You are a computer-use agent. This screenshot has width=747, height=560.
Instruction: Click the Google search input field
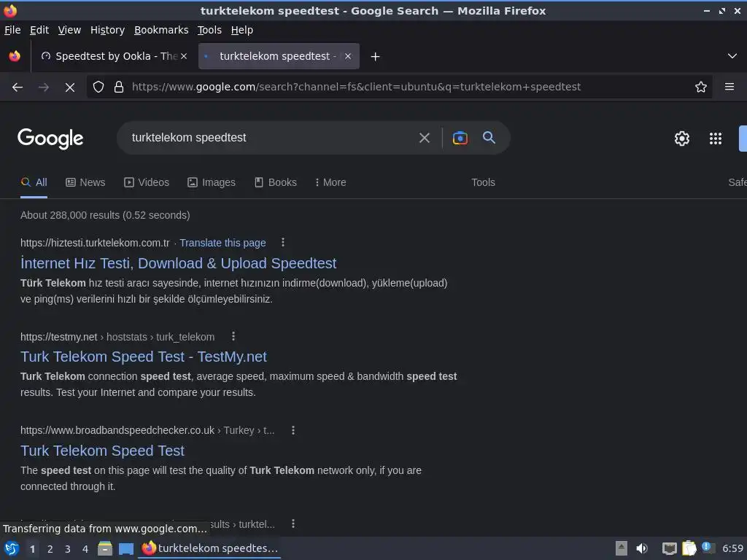(271, 138)
